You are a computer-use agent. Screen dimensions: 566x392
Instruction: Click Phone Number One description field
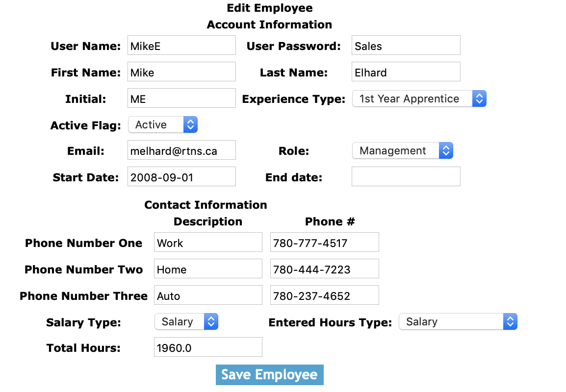(x=208, y=243)
